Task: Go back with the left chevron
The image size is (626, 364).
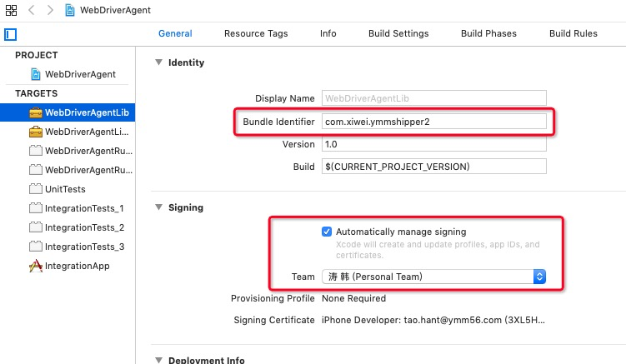Action: point(32,10)
